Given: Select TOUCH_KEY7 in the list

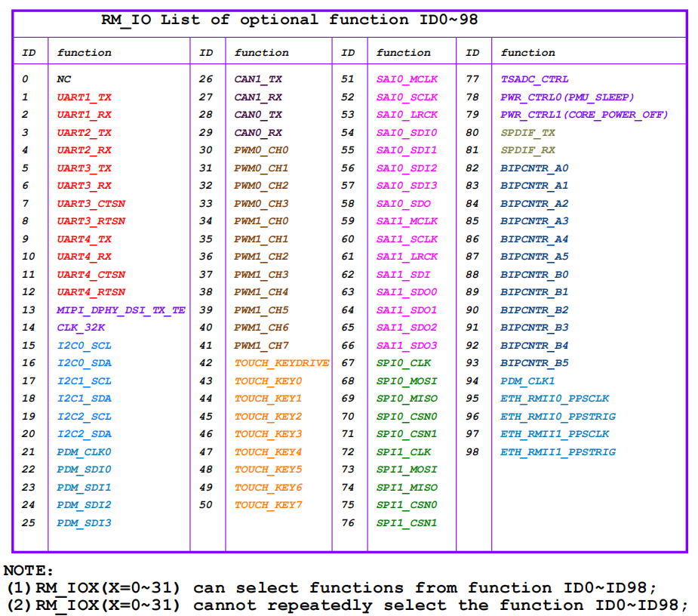Looking at the screenshot, I should tap(269, 505).
